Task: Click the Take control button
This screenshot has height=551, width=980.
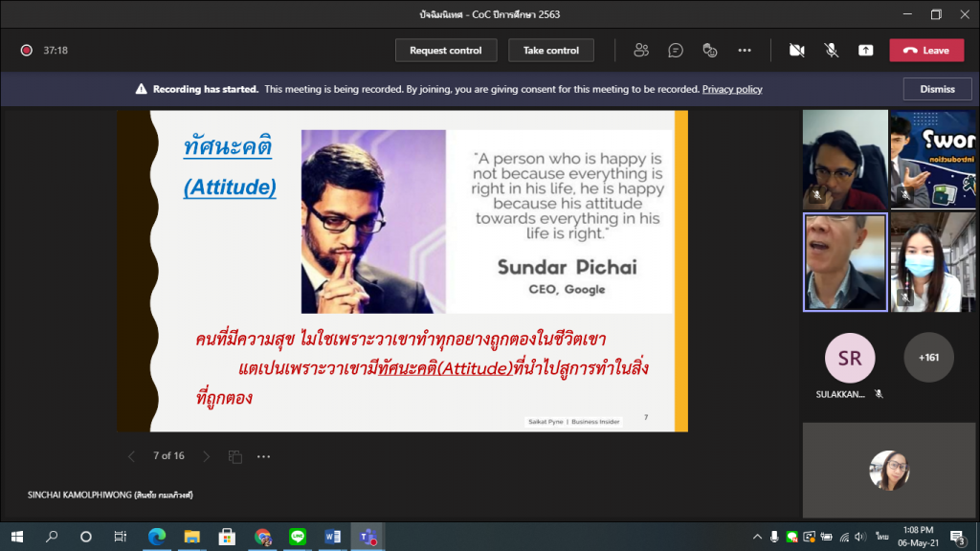Action: (x=550, y=50)
